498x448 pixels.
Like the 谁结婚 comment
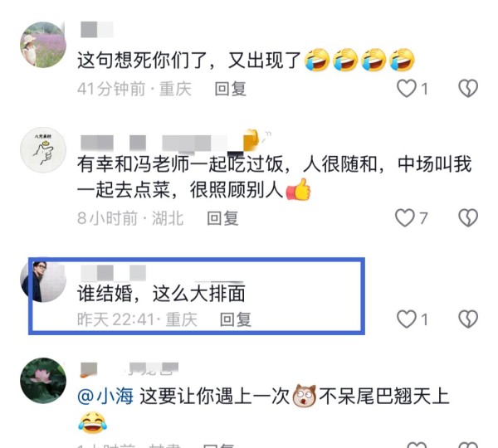coord(406,319)
